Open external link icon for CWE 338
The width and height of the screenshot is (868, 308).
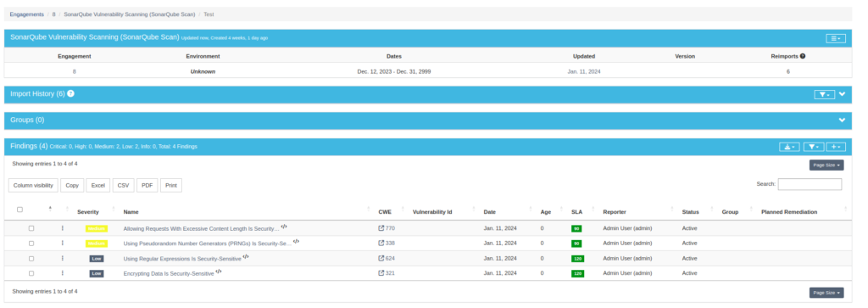coord(381,243)
